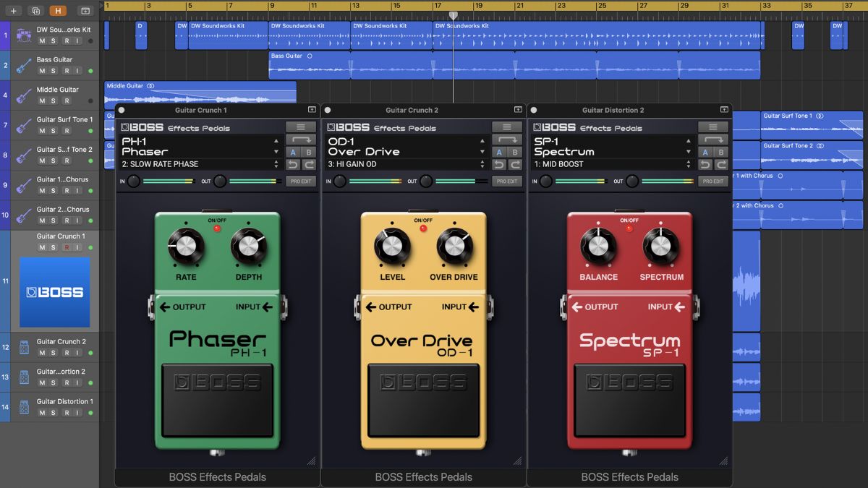
Task: Open the Spectrum plugin hamburger menu
Action: 713,127
